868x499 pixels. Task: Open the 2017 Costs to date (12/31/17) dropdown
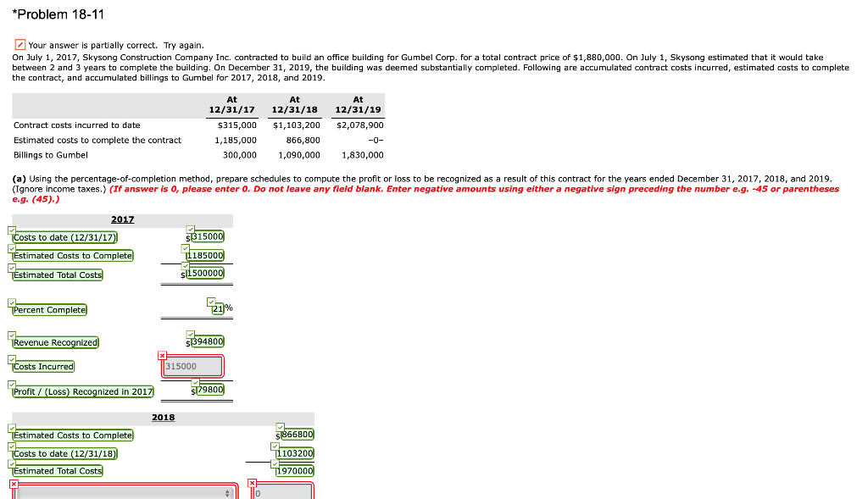[64, 237]
